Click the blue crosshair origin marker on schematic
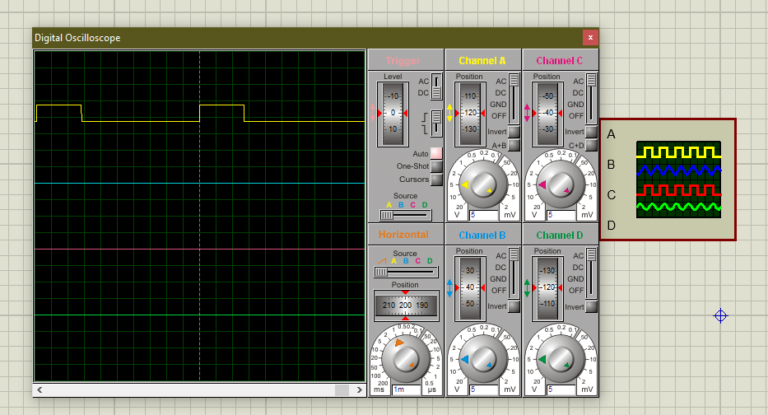This screenshot has width=768, height=415. point(720,316)
